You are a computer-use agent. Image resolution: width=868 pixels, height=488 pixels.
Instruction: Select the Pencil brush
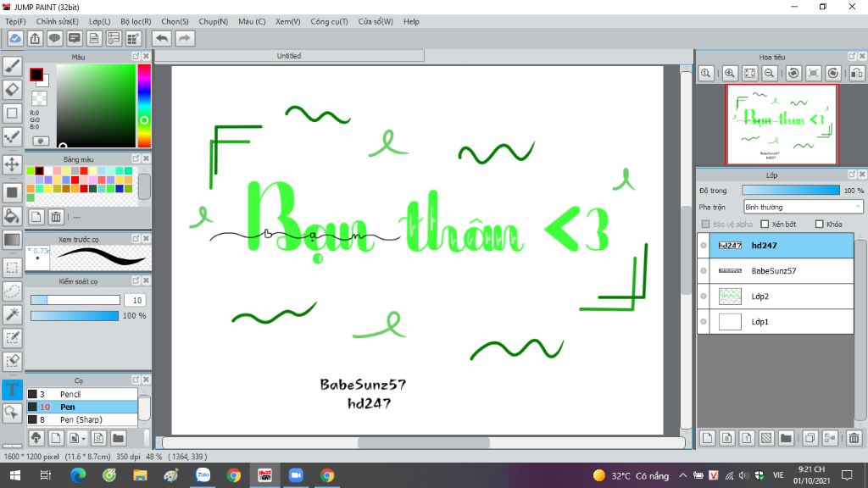[82, 394]
